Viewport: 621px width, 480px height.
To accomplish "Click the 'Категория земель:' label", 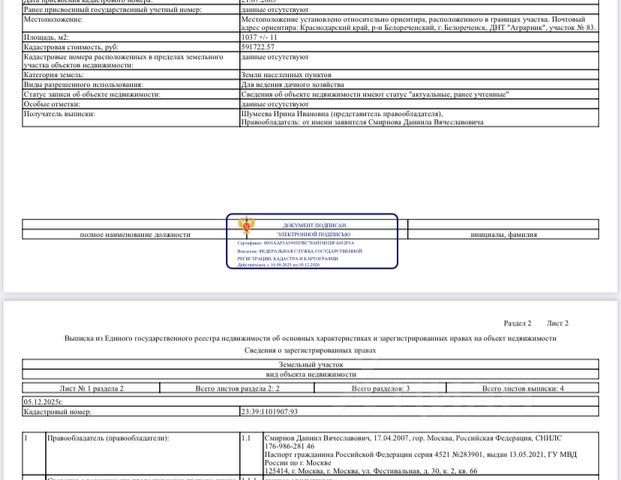I will (53, 75).
